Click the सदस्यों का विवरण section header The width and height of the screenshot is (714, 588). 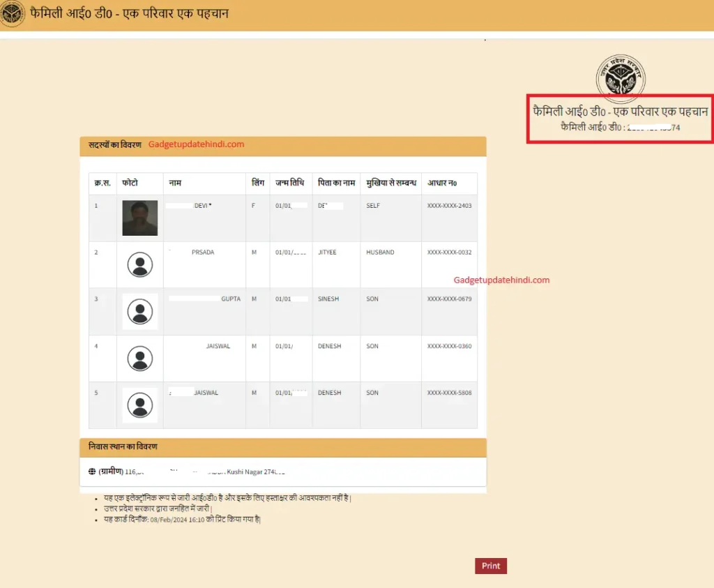coord(112,145)
